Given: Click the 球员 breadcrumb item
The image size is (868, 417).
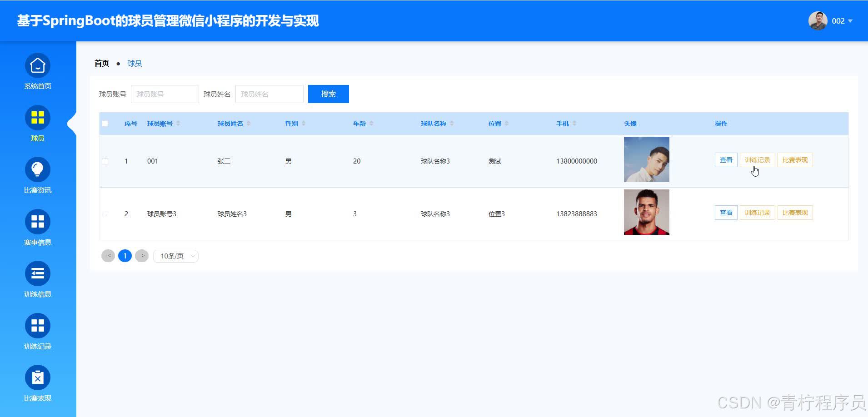Looking at the screenshot, I should (135, 64).
